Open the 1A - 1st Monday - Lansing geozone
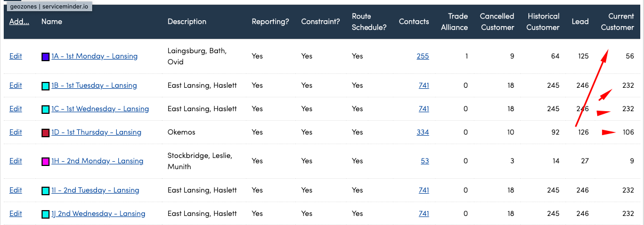The width and height of the screenshot is (644, 225). pyautogui.click(x=94, y=56)
